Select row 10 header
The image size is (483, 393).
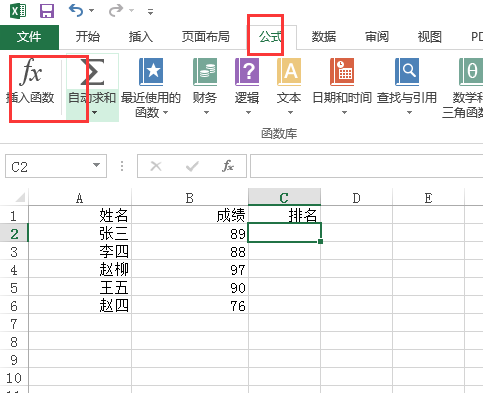point(14,378)
